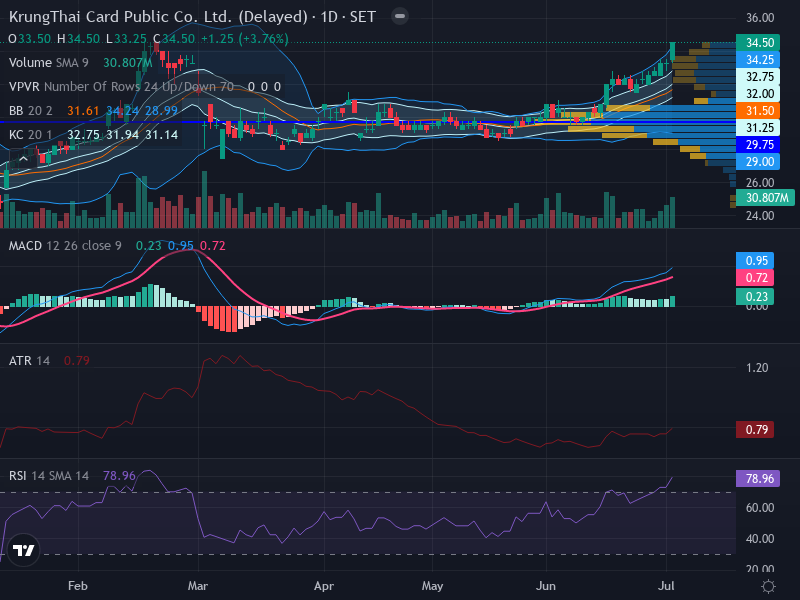Click the 30.807M volume label
Viewport: 800px width, 600px height.
coord(765,197)
